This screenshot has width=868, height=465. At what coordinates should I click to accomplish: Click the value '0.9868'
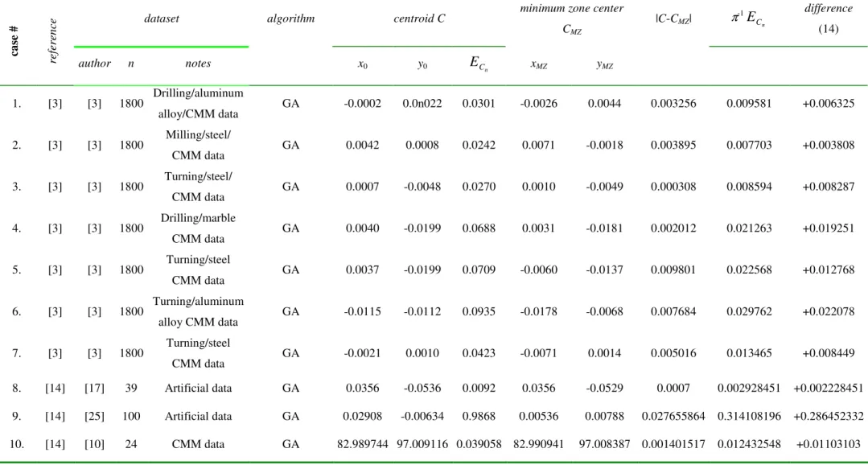pos(479,416)
